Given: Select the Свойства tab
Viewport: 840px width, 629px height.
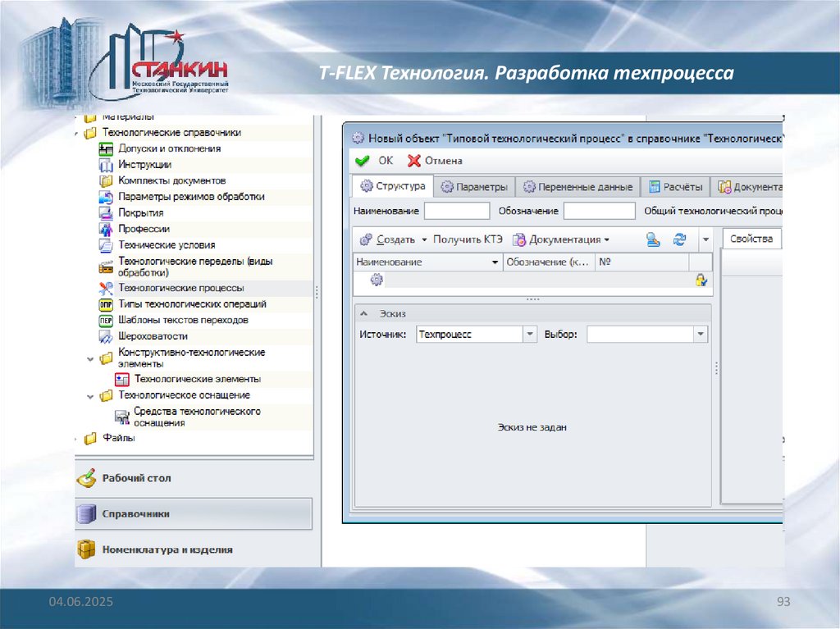Looking at the screenshot, I should tap(751, 239).
